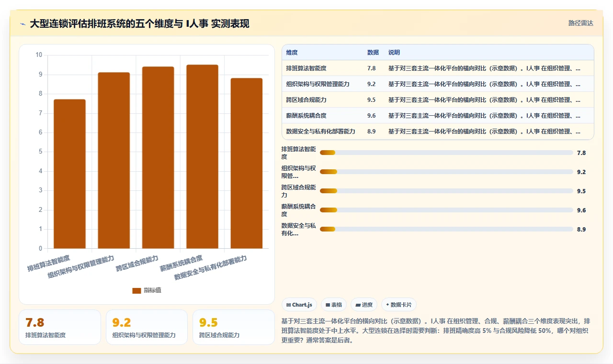Click the 组织架构与权限管理能力 chart bar
Image resolution: width=613 pixels, height=364 pixels.
click(114, 160)
